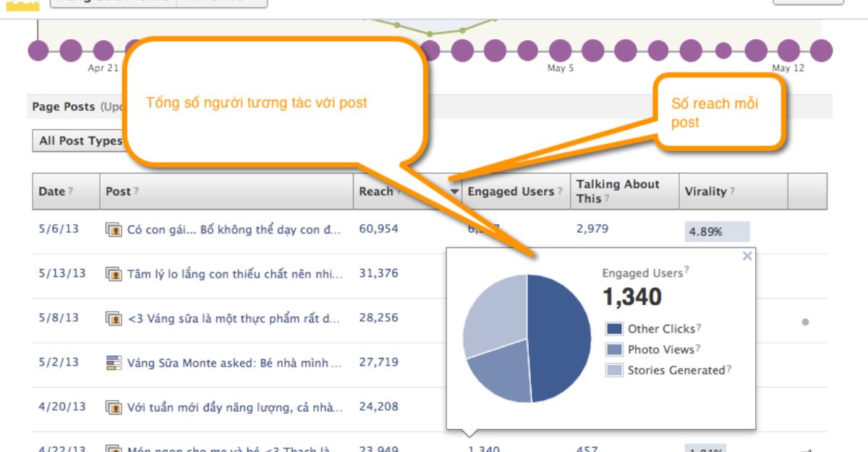Click the 4/20/13 date link

(62, 408)
